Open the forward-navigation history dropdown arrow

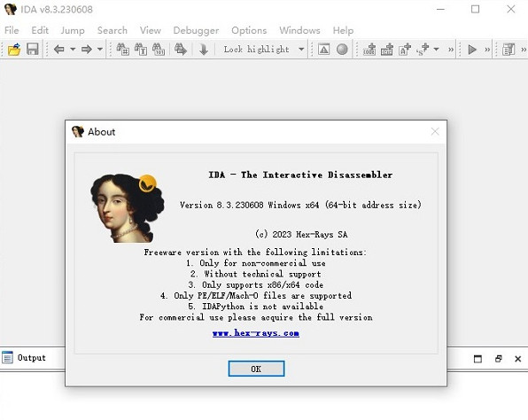click(x=100, y=50)
